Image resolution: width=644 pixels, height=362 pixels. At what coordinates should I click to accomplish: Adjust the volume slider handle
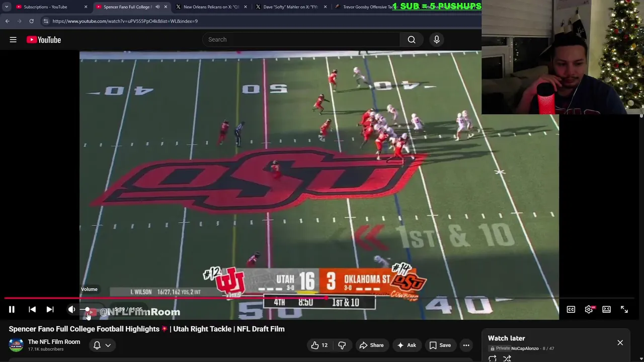coord(87,310)
